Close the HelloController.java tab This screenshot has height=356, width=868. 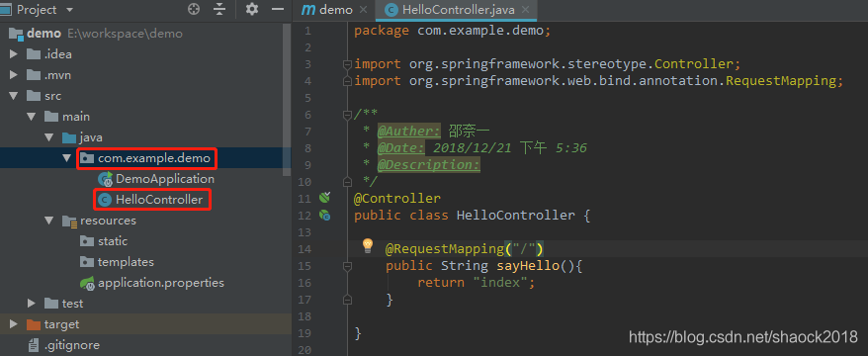coord(525,10)
